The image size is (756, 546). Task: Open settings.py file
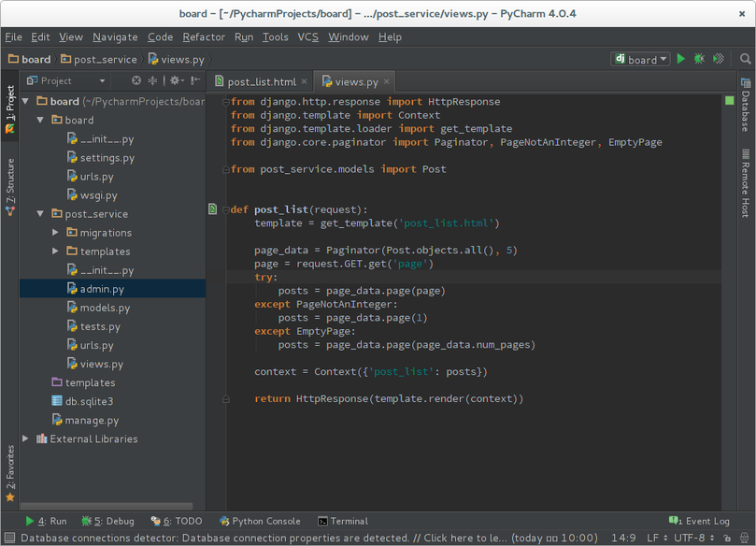pos(101,158)
